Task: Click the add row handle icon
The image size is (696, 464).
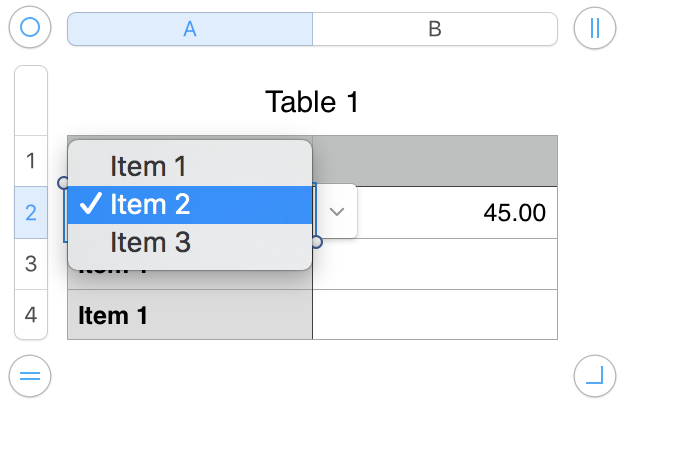Action: 29,376
